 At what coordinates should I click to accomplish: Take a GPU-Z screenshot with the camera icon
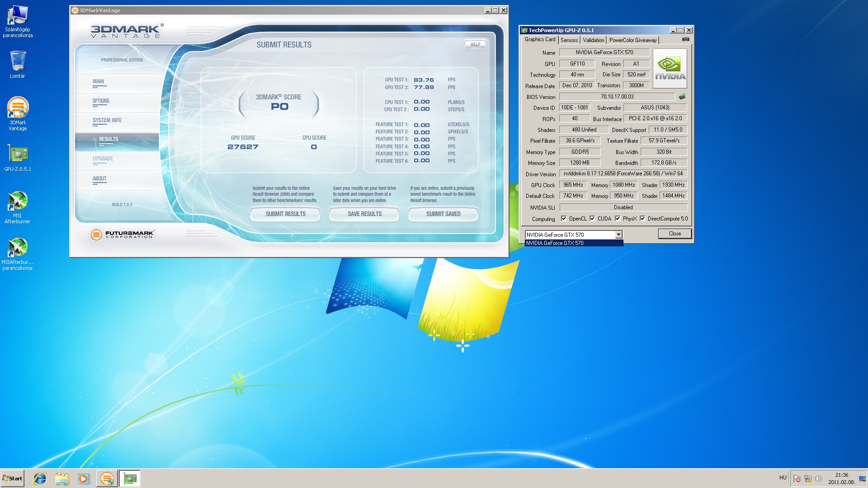pos(685,39)
